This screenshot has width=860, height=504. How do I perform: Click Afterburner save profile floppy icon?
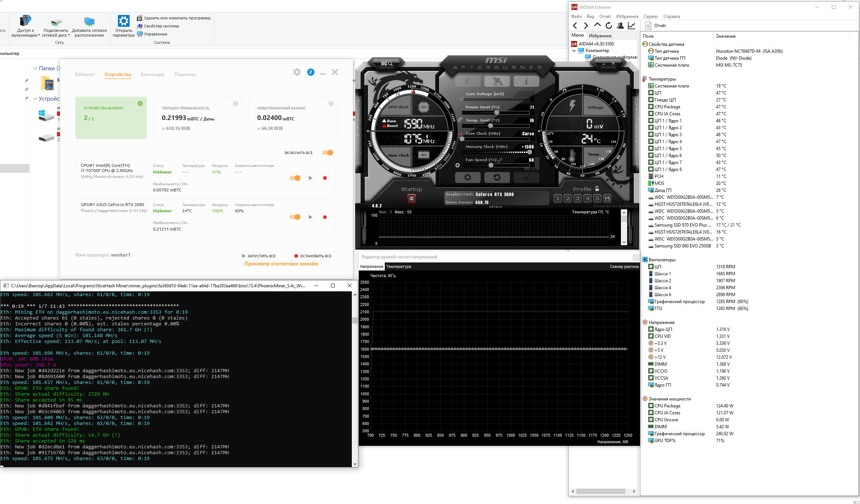(607, 198)
